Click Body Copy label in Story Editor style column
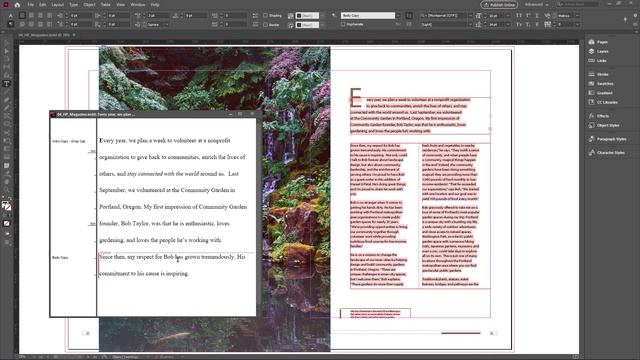640x360 pixels. pos(60,258)
